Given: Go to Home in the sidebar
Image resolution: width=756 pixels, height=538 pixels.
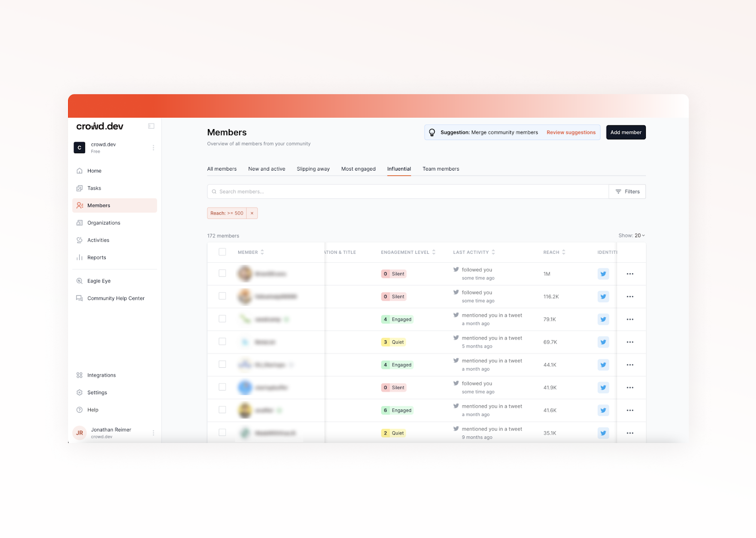Looking at the screenshot, I should pos(114,171).
